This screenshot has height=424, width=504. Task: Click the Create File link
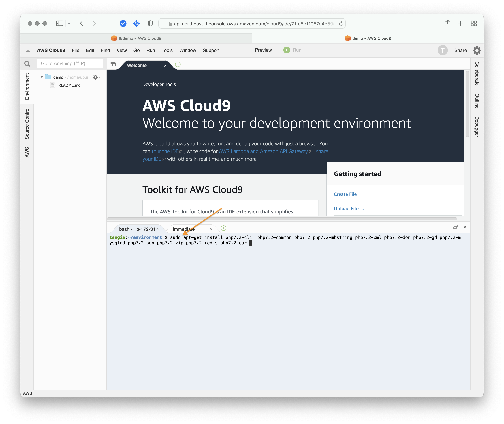[345, 194]
